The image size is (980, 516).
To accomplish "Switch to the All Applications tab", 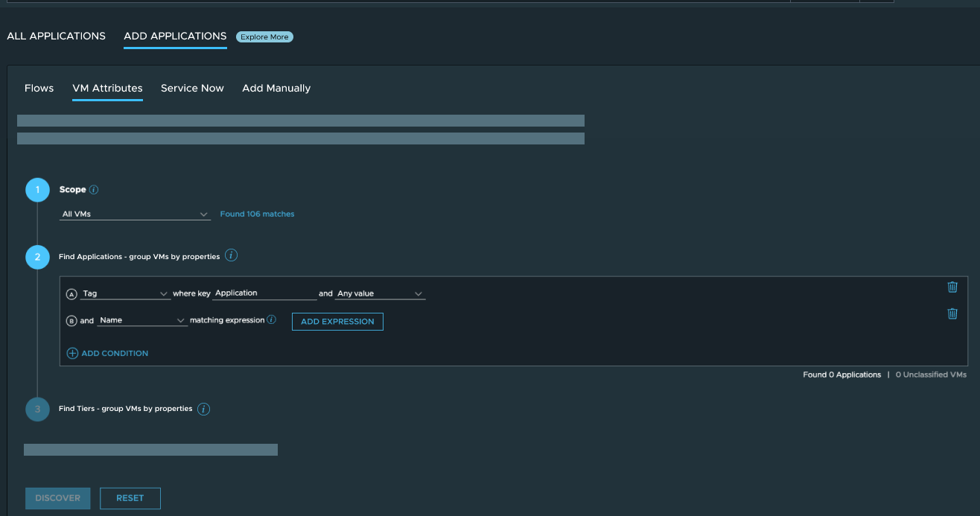I will point(57,36).
